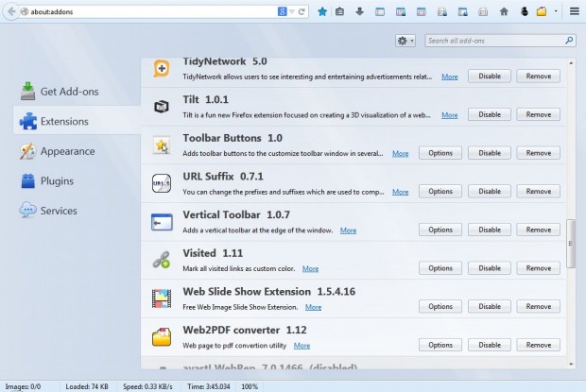The height and width of the screenshot is (392, 586).
Task: Click the search magnifier icon
Action: point(569,41)
